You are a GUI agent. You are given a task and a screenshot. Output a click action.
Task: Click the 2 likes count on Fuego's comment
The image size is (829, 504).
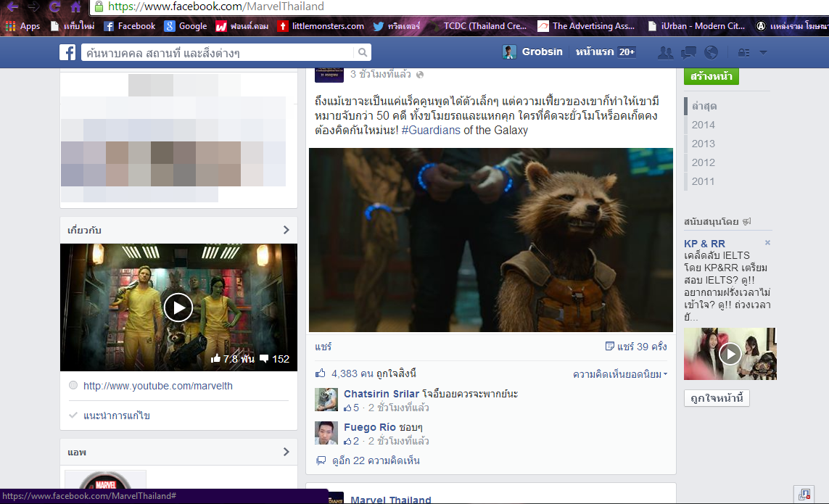351,441
